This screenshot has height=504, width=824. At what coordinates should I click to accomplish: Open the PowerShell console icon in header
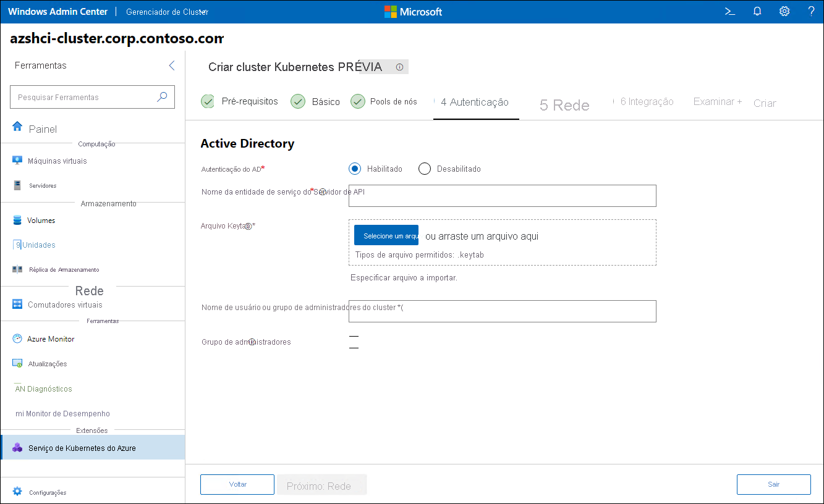(x=729, y=11)
